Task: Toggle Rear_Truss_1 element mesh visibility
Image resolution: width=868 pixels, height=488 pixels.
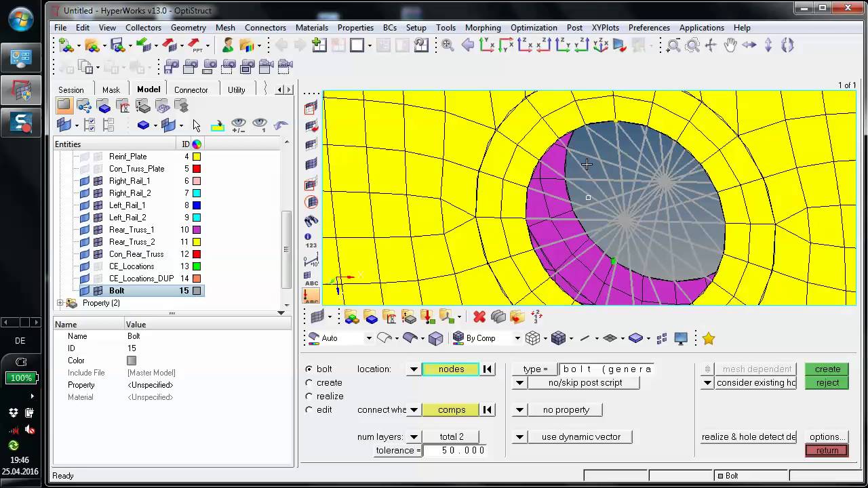Action: (98, 230)
